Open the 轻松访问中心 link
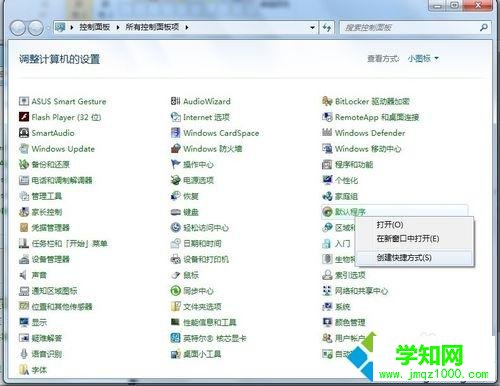The width and height of the screenshot is (500, 386). [206, 228]
